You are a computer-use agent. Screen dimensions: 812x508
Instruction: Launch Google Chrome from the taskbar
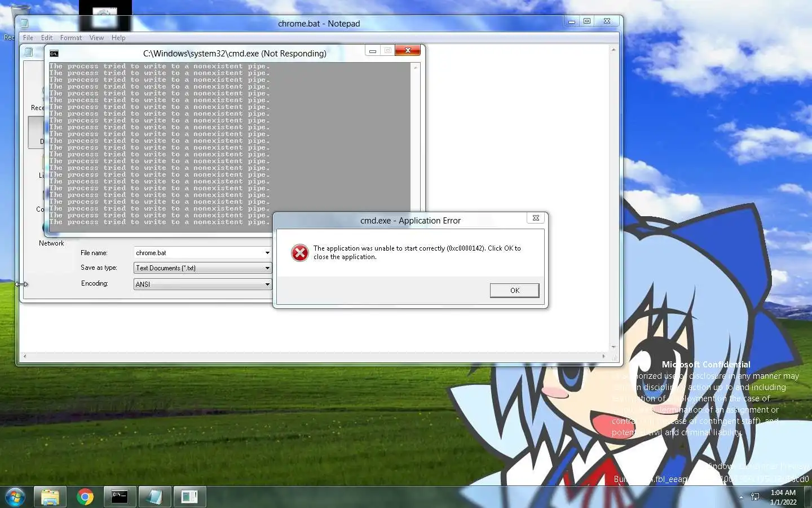pyautogui.click(x=85, y=497)
